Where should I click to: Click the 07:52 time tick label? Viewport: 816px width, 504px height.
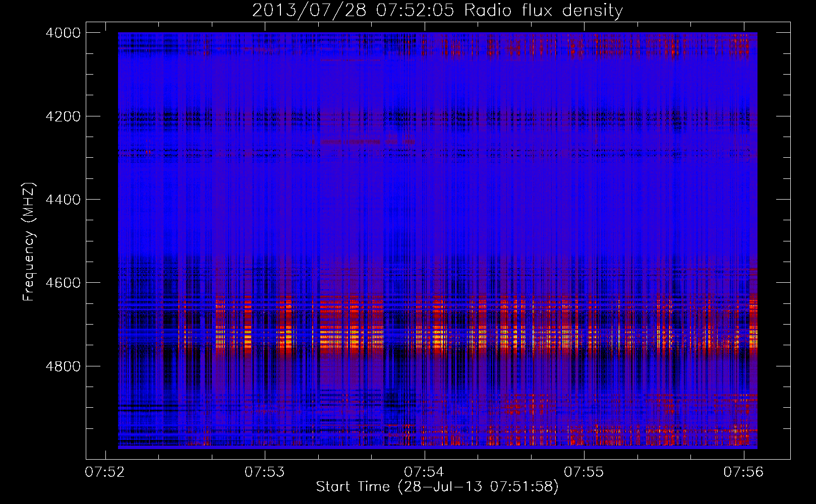(x=105, y=472)
